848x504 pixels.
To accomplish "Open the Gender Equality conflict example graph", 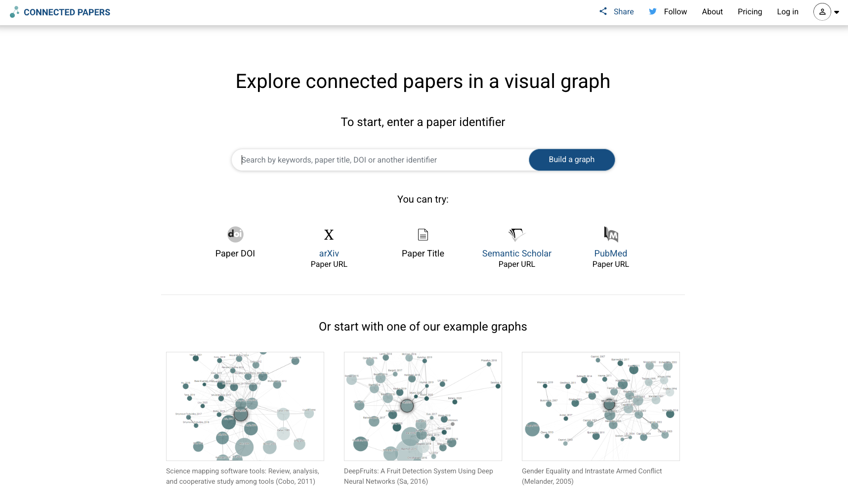I will pos(600,406).
